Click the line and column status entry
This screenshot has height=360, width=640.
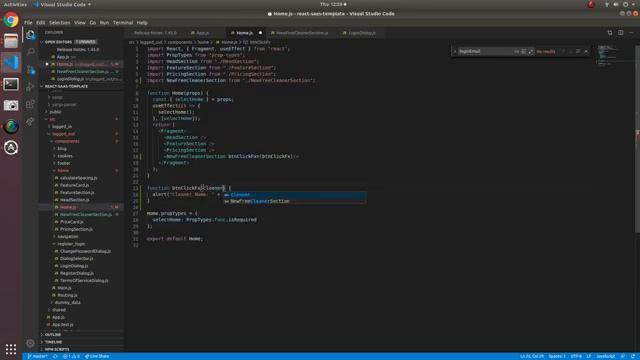(x=532, y=356)
